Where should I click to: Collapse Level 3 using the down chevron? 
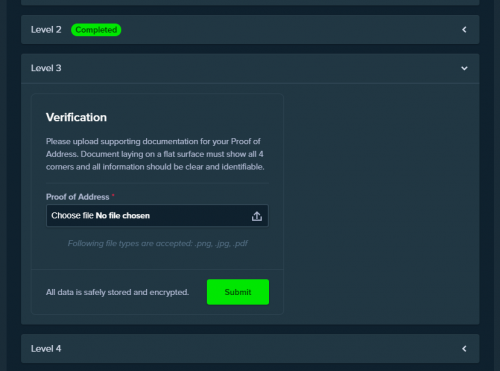point(464,68)
